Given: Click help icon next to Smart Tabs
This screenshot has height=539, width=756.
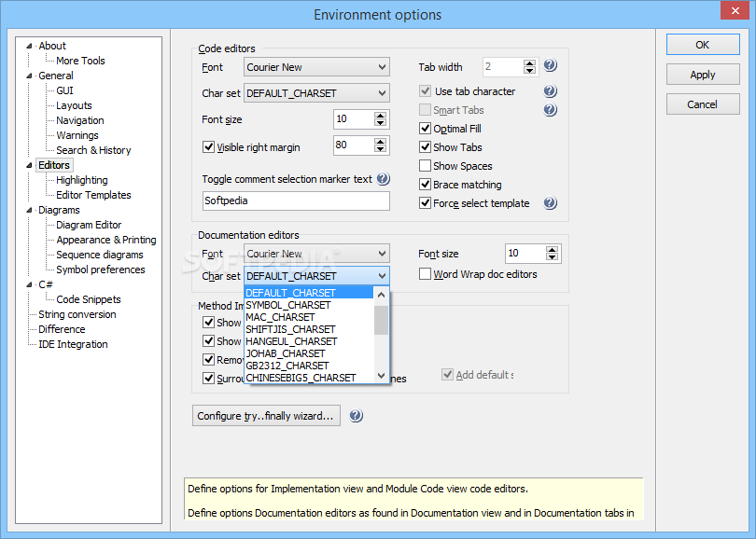Looking at the screenshot, I should click(551, 110).
